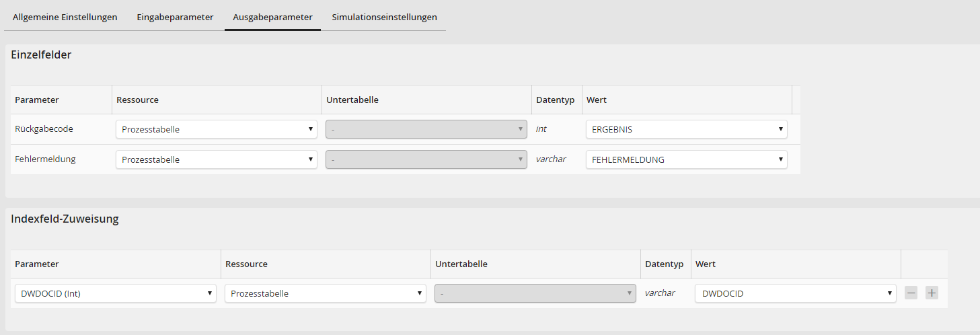Expand the ERGEBNIS value dropdown
The image size is (980, 335).
point(686,129)
